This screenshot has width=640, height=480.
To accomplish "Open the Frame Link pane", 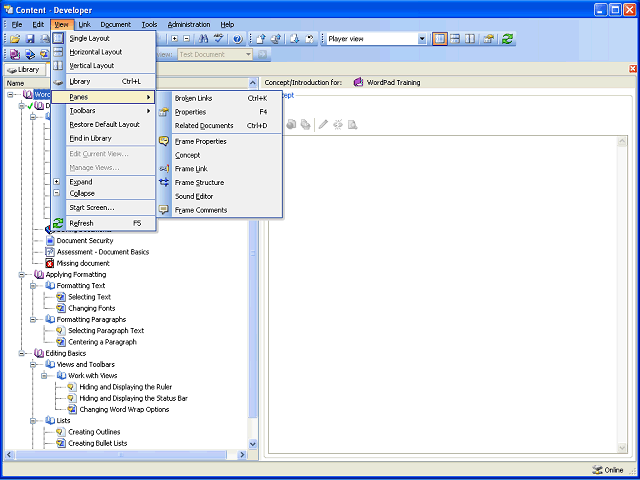I will [220, 169].
